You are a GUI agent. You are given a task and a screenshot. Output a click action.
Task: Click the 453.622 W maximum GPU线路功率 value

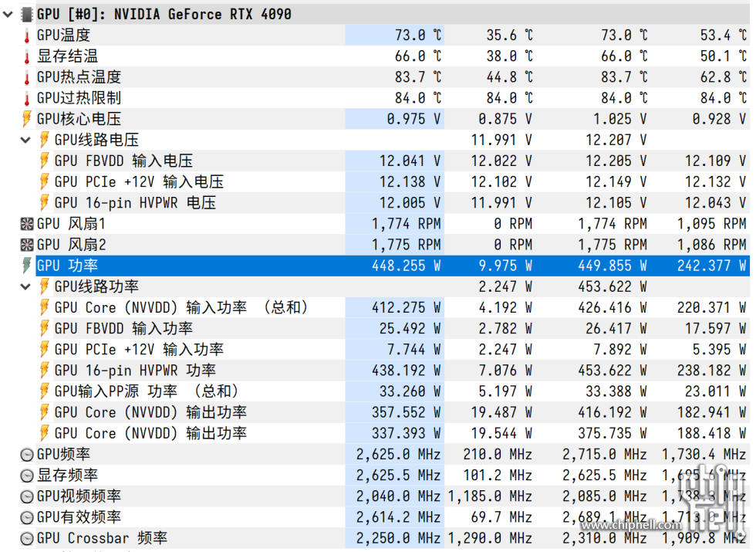click(x=613, y=286)
